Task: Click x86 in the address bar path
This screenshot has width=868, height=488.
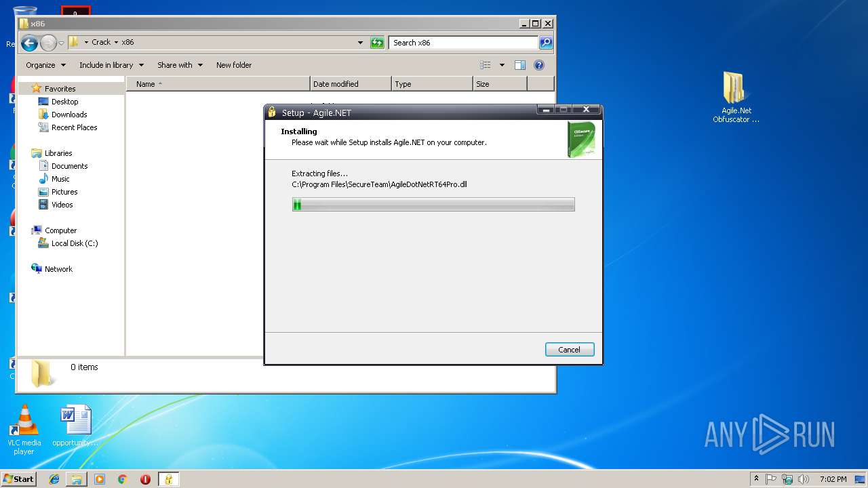Action: pos(127,42)
